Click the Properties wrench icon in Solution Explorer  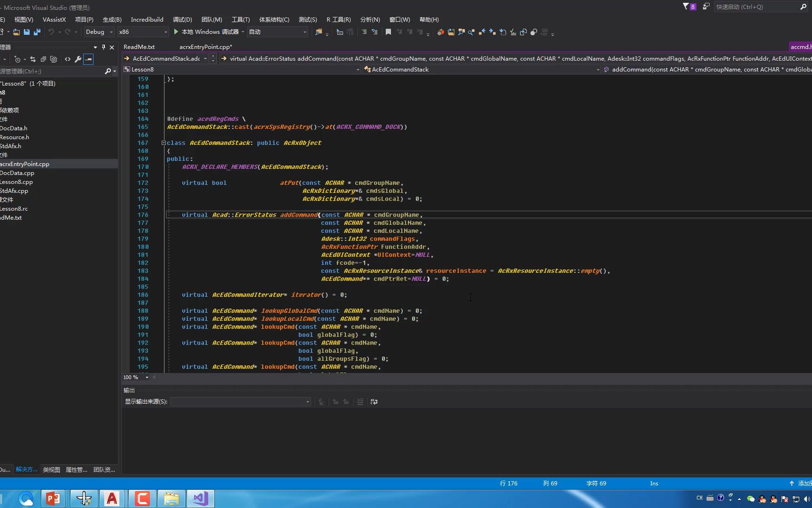78,59
